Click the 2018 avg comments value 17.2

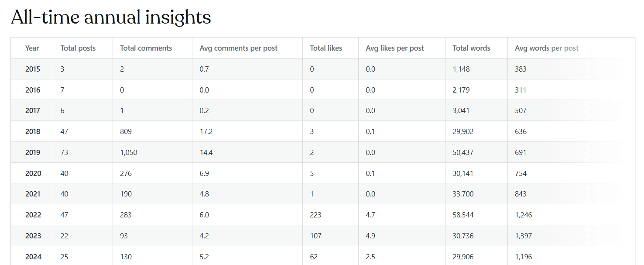206,131
